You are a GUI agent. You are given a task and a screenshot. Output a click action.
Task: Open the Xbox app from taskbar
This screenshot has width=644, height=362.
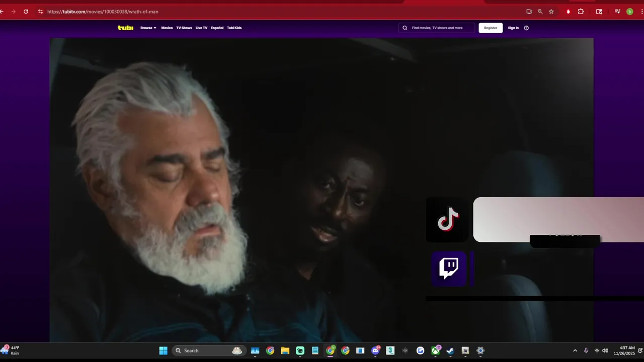coord(435,350)
